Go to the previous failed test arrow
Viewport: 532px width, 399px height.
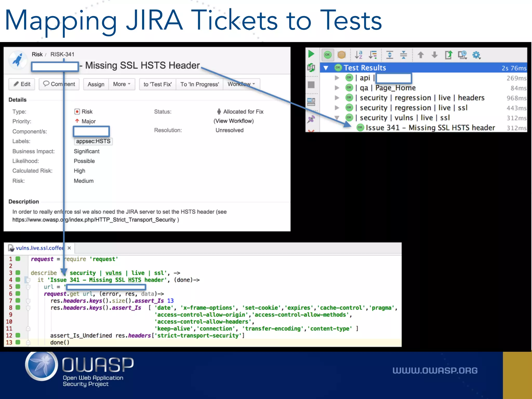pyautogui.click(x=421, y=55)
